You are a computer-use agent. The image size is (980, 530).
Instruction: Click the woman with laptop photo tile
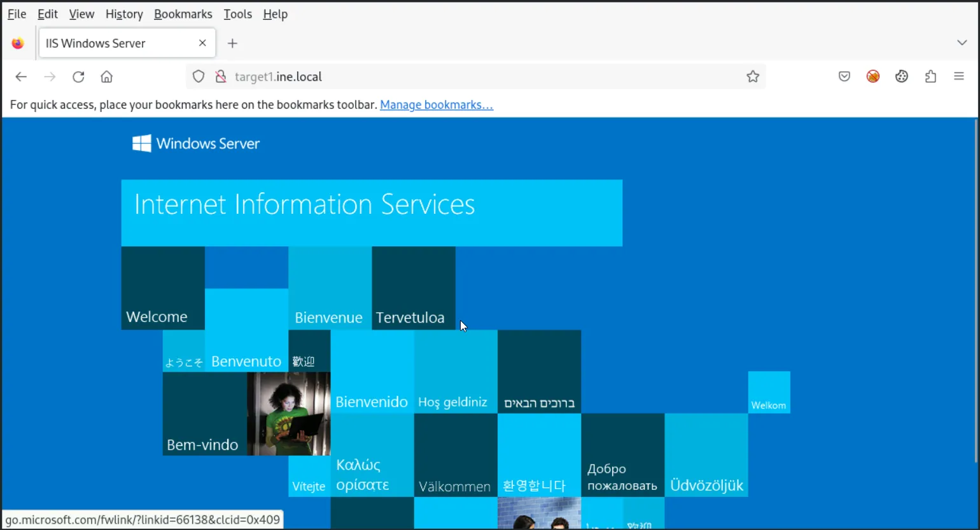(x=288, y=414)
